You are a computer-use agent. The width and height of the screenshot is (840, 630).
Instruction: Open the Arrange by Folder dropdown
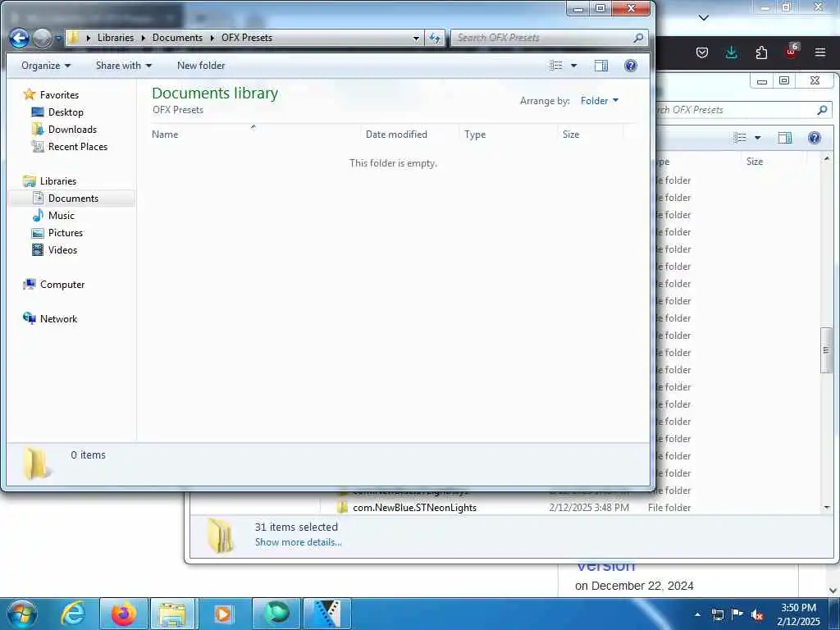[x=599, y=101]
